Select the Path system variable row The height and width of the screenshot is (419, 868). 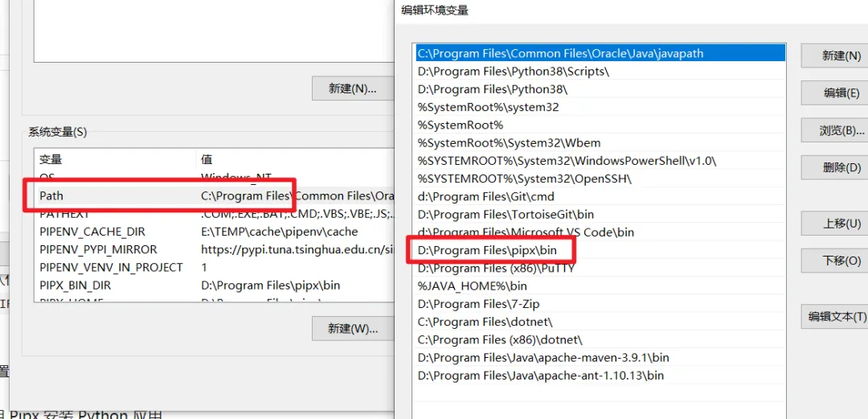[x=215, y=195]
